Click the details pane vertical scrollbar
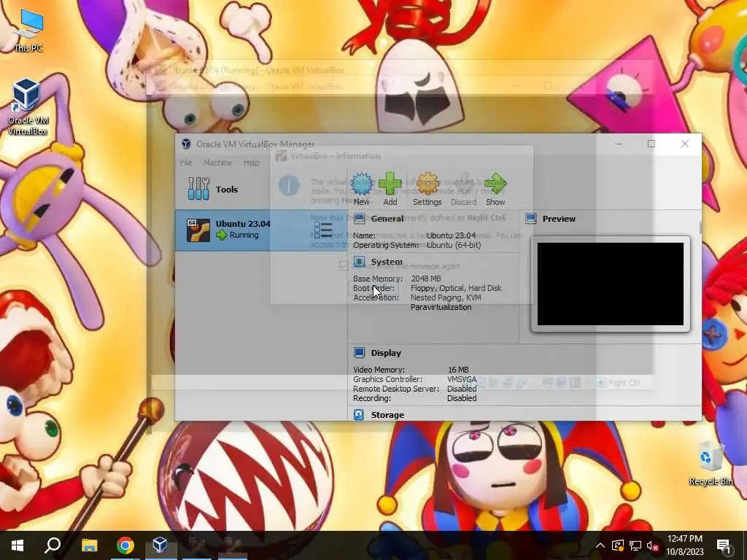The width and height of the screenshot is (747, 560). 700,228
